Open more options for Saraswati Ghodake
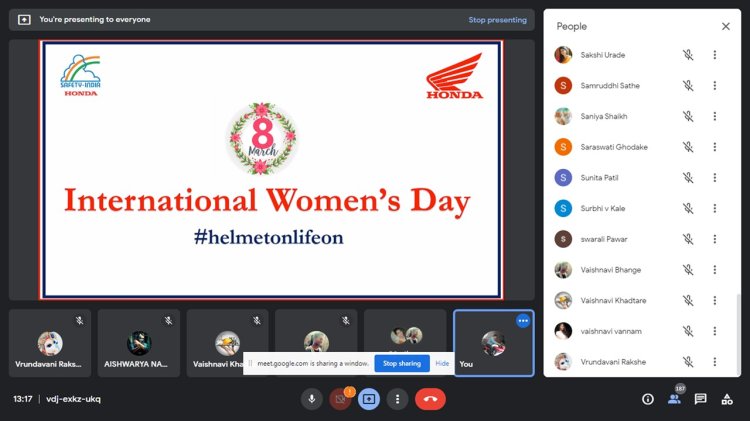Screen dimensions: 750x421 (715, 147)
